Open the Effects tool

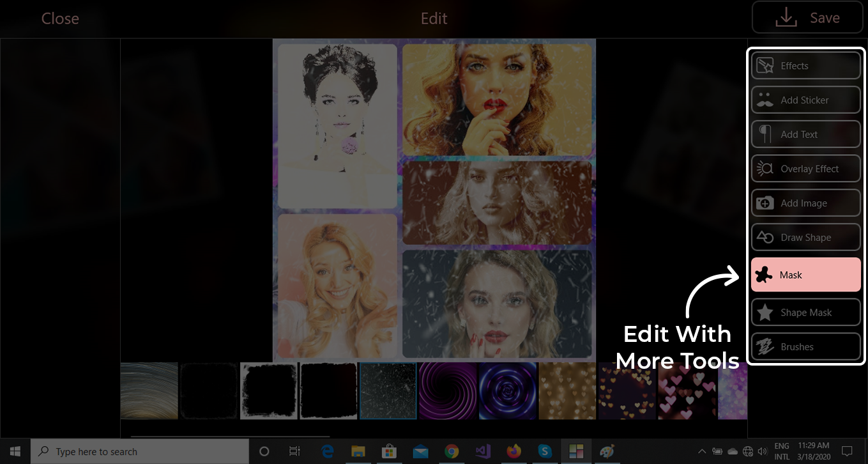[805, 66]
